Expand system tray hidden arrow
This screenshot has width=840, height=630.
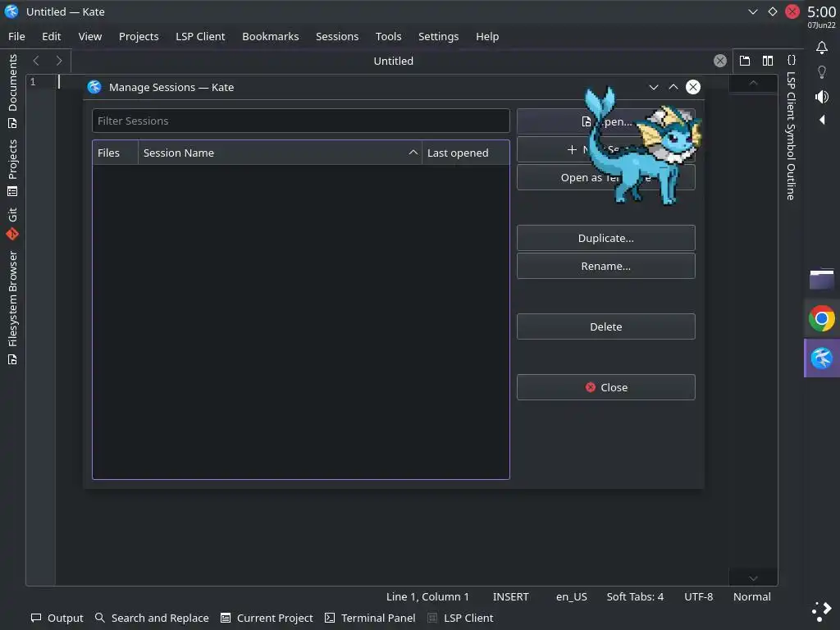(822, 120)
